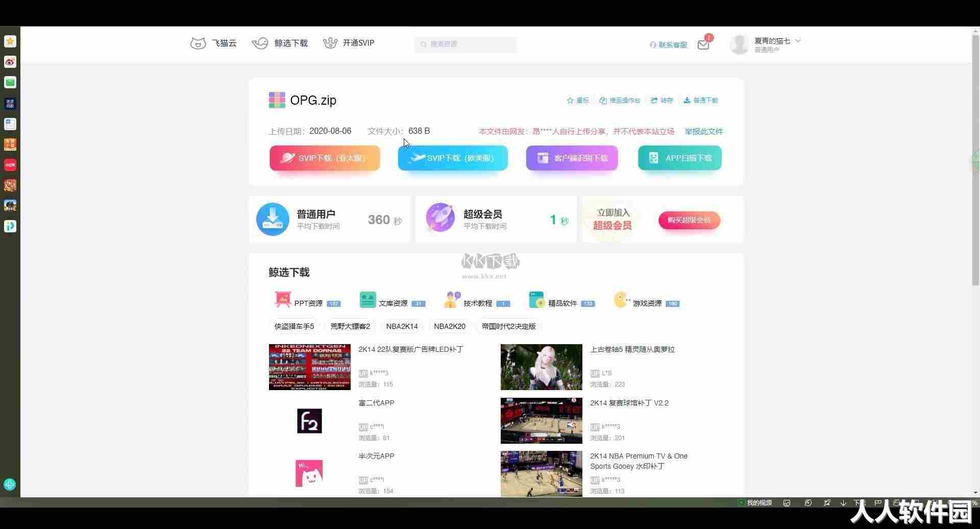The width and height of the screenshot is (980, 529).
Task: Click the star favorites sidebar icon
Action: point(10,41)
